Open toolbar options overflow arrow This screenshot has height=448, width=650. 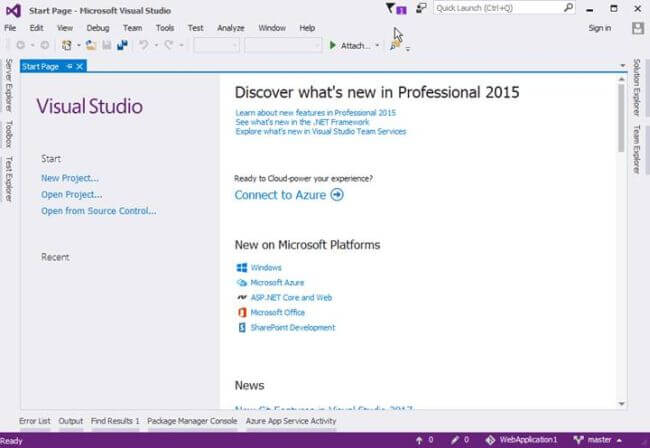coord(408,49)
